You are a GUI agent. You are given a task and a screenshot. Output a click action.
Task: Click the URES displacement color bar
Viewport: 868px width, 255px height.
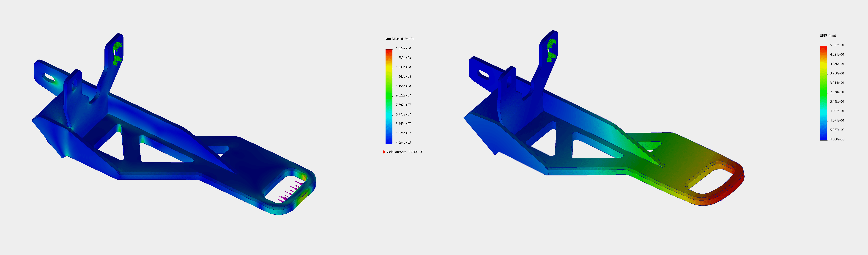(x=823, y=93)
